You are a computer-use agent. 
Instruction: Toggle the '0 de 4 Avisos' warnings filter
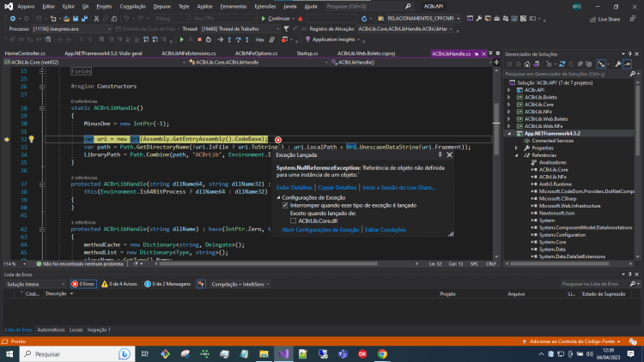pos(119,284)
